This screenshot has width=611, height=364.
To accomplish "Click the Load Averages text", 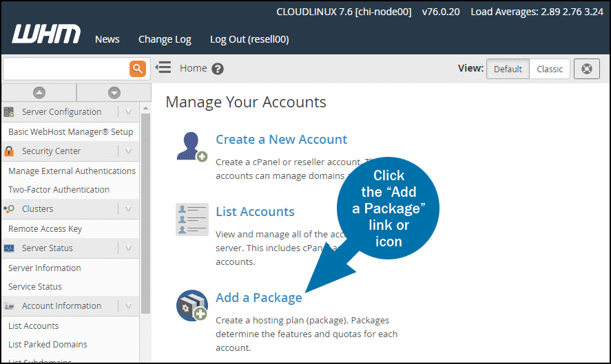I will pos(537,12).
